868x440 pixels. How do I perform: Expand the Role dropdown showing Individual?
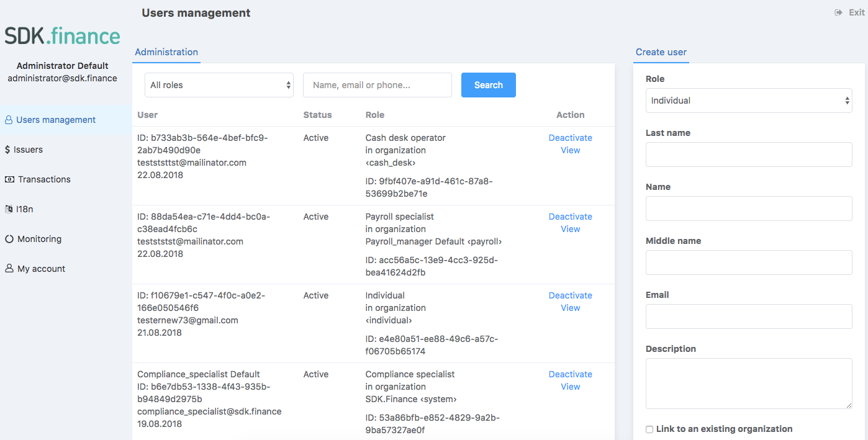(x=749, y=101)
